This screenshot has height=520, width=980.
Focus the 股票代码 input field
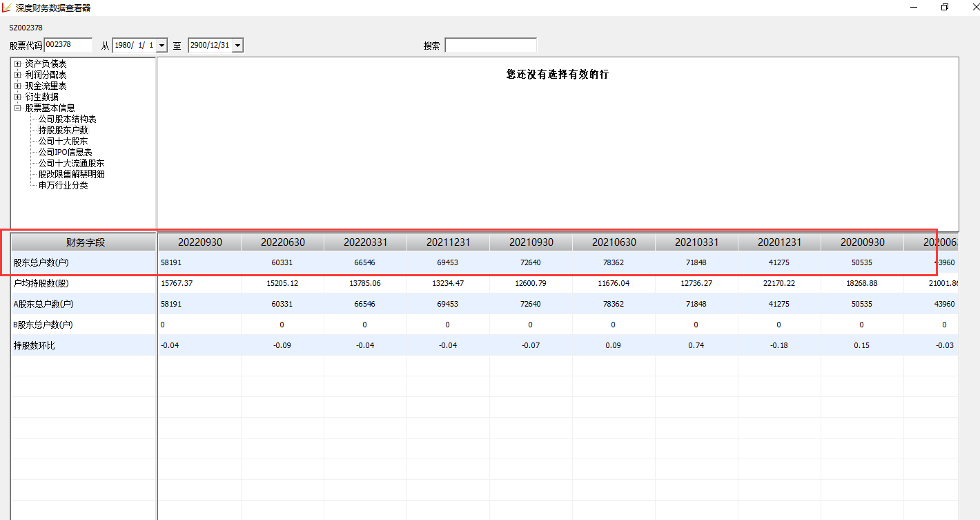click(68, 45)
